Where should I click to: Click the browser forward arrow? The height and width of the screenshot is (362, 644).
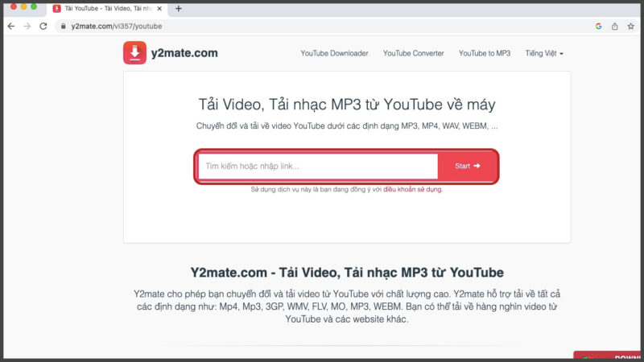[27, 26]
